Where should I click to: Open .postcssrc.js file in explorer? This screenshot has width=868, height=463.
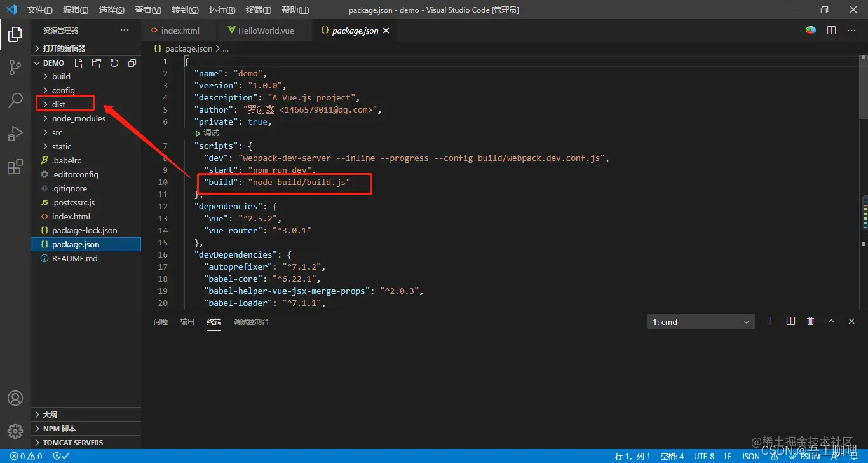tap(86, 202)
